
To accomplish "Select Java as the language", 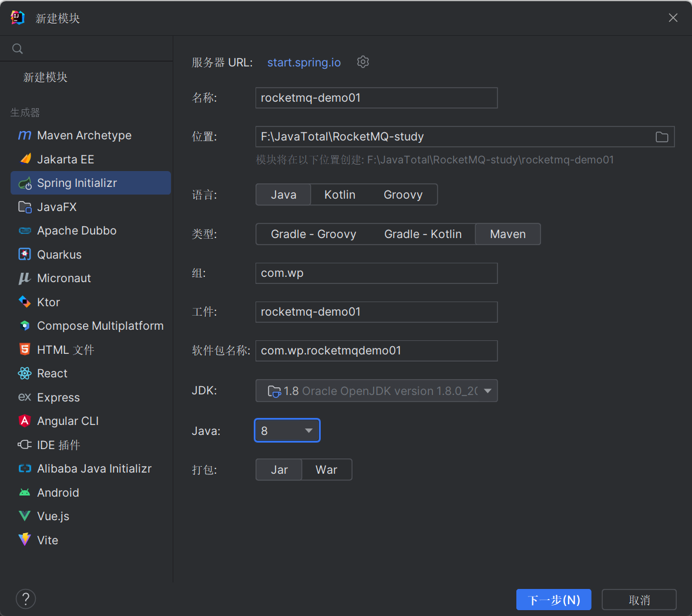I will pyautogui.click(x=283, y=195).
